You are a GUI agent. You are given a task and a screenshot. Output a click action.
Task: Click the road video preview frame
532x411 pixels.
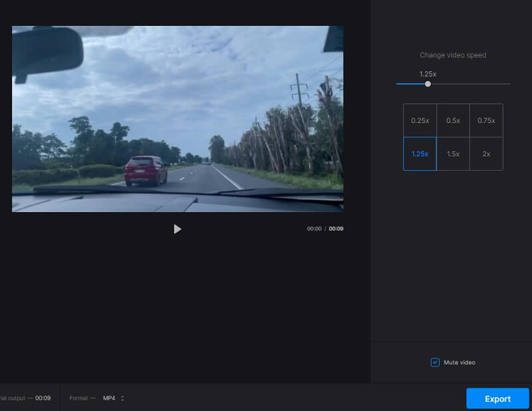coord(178,119)
